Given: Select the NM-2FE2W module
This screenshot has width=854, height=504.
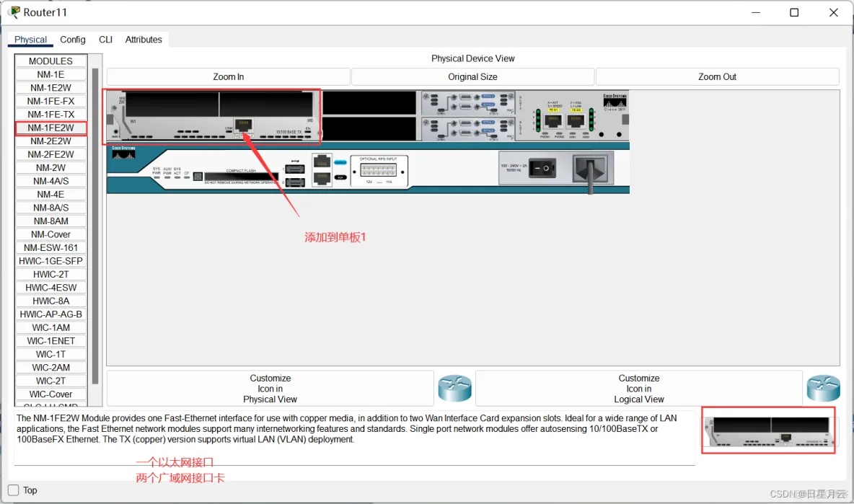Looking at the screenshot, I should 50,154.
